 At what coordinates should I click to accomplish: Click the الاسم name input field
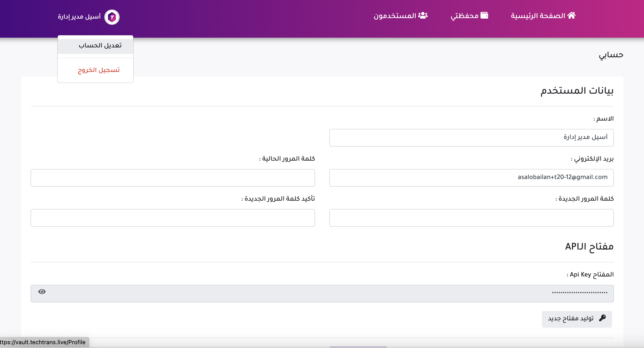(471, 138)
